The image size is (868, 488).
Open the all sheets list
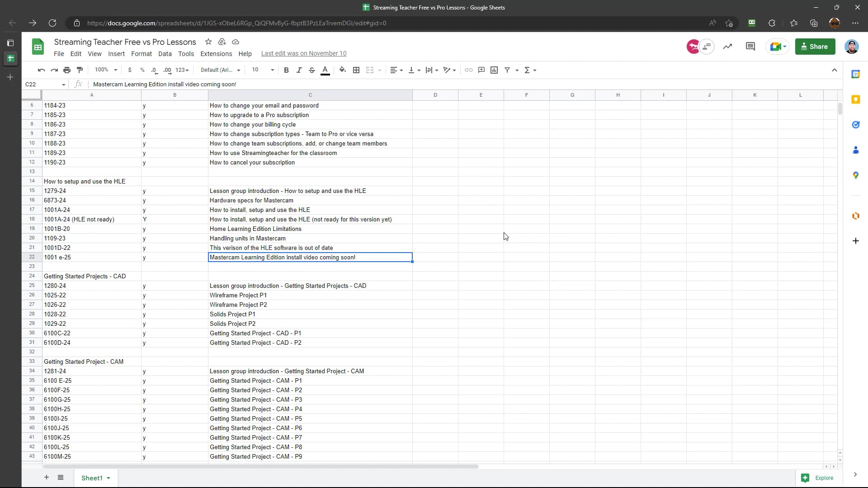[61, 478]
